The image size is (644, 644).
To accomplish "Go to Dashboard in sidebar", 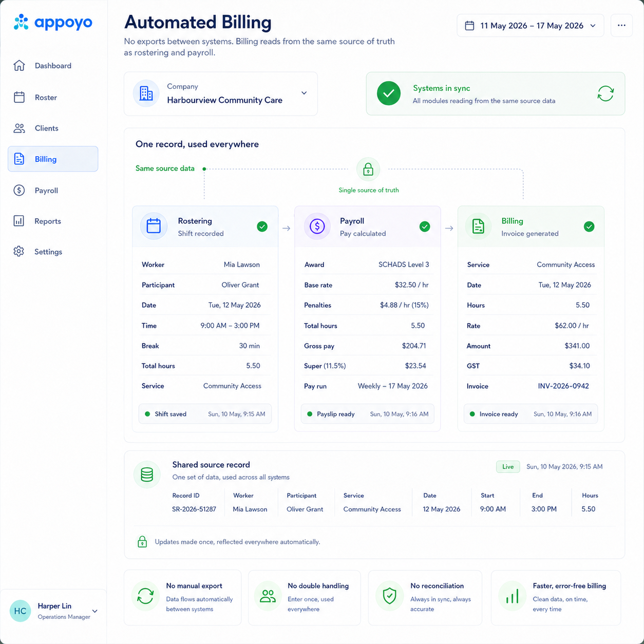I will pos(53,66).
